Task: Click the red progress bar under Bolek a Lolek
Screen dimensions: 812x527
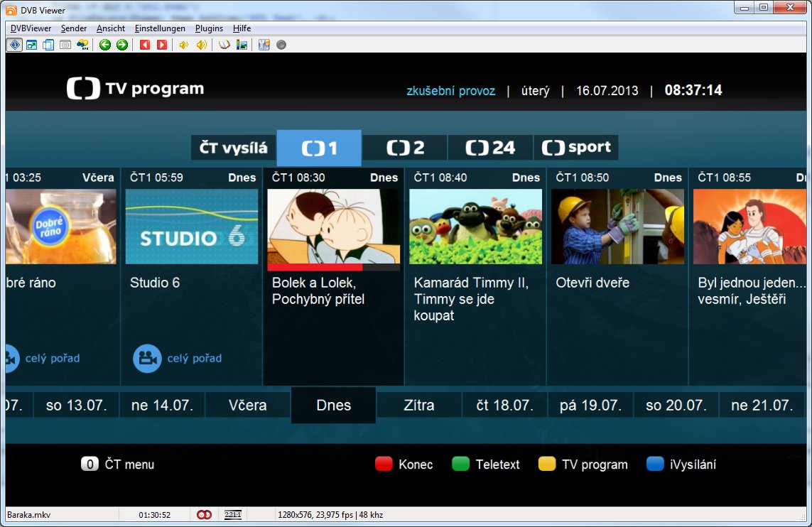Action: click(315, 268)
